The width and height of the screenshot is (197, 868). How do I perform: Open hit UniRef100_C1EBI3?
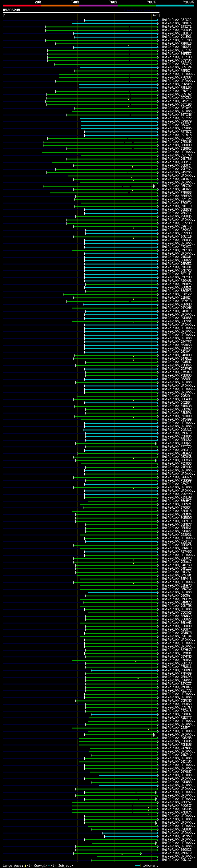[177, 33]
